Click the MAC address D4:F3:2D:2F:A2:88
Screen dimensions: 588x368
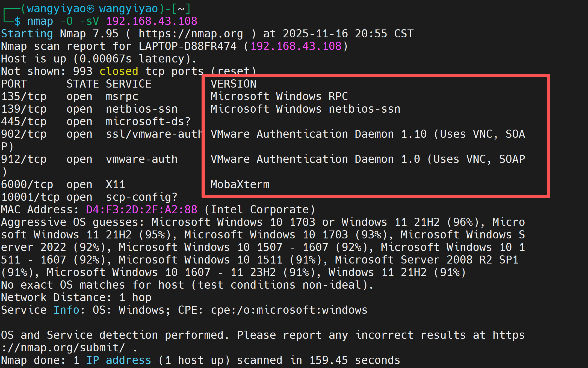[x=141, y=210]
